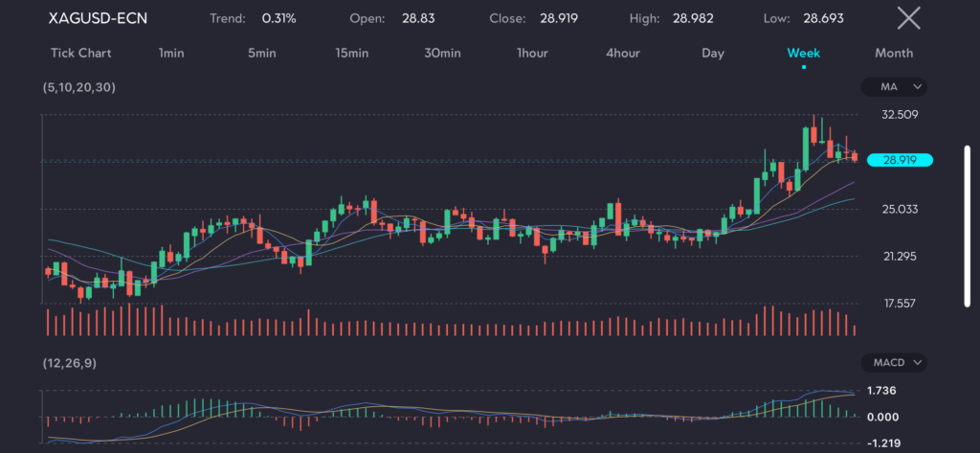Open the MACD indicator dropdown
Viewport: 980px width, 453px height.
[896, 363]
